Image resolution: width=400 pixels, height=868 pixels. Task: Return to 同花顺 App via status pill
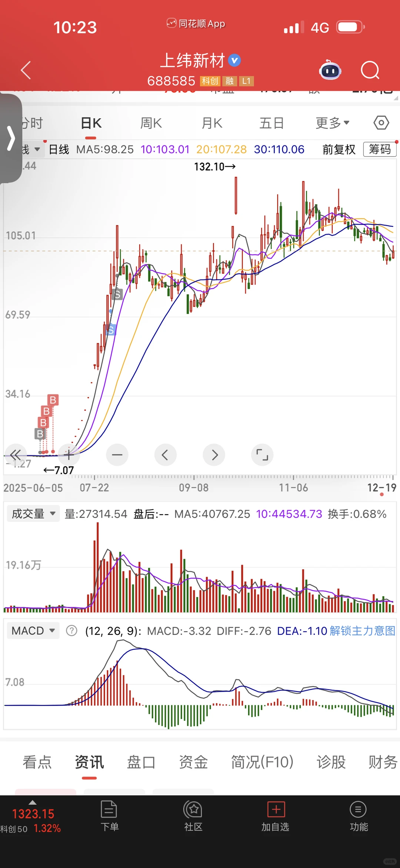coord(196,24)
